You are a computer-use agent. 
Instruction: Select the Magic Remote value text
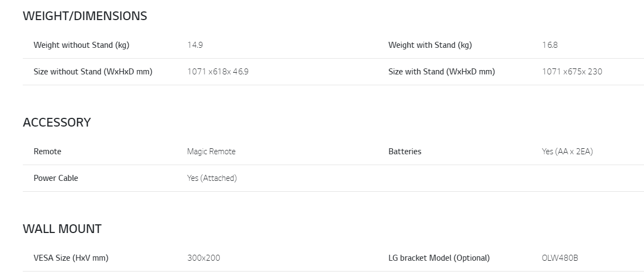click(x=211, y=152)
